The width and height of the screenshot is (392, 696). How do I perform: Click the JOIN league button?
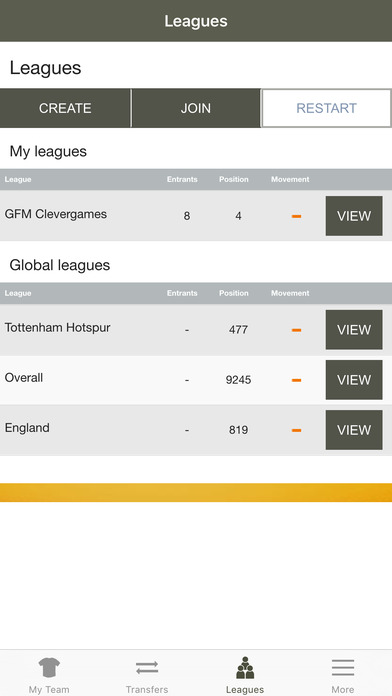point(196,108)
